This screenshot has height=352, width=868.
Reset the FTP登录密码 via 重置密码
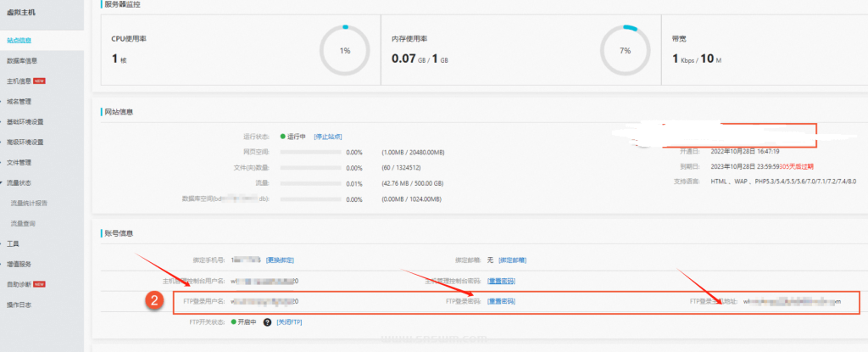(x=501, y=302)
